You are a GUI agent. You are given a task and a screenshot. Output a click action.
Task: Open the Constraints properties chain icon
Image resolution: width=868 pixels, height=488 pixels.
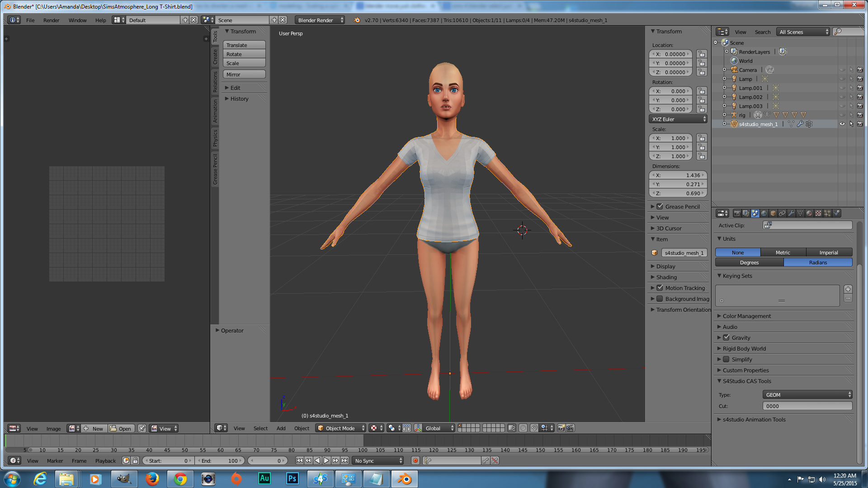782,213
